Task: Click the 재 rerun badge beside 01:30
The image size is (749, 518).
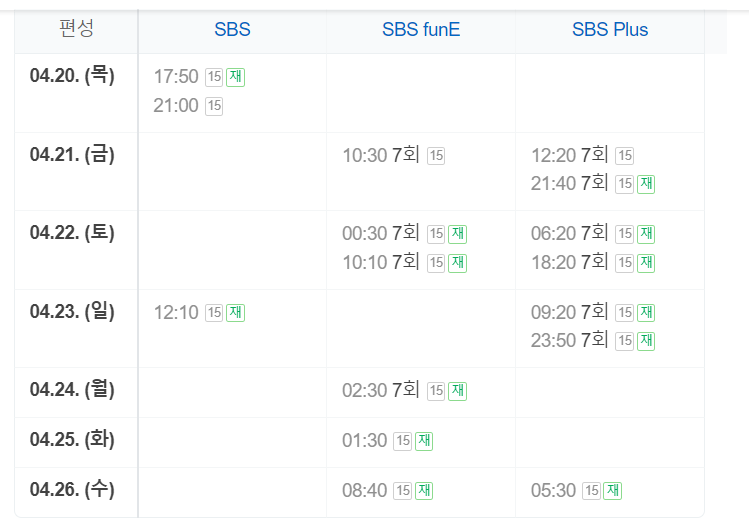Action: coord(424,441)
